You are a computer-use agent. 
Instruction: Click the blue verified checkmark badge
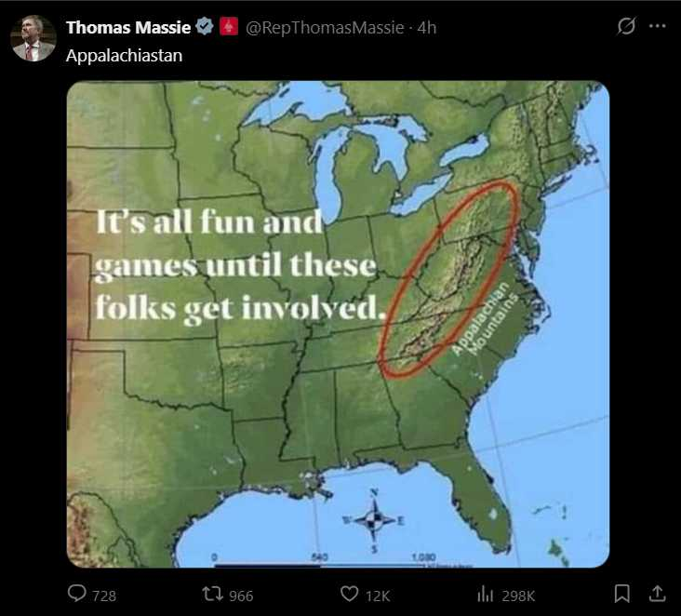click(205, 28)
